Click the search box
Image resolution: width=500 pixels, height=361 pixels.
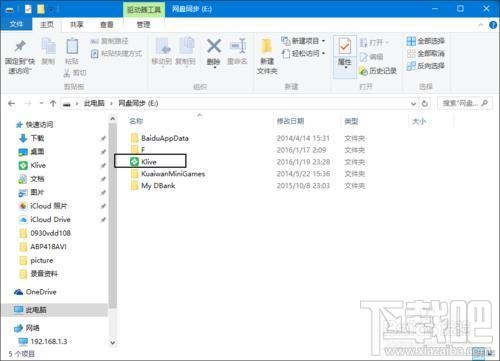(465, 104)
